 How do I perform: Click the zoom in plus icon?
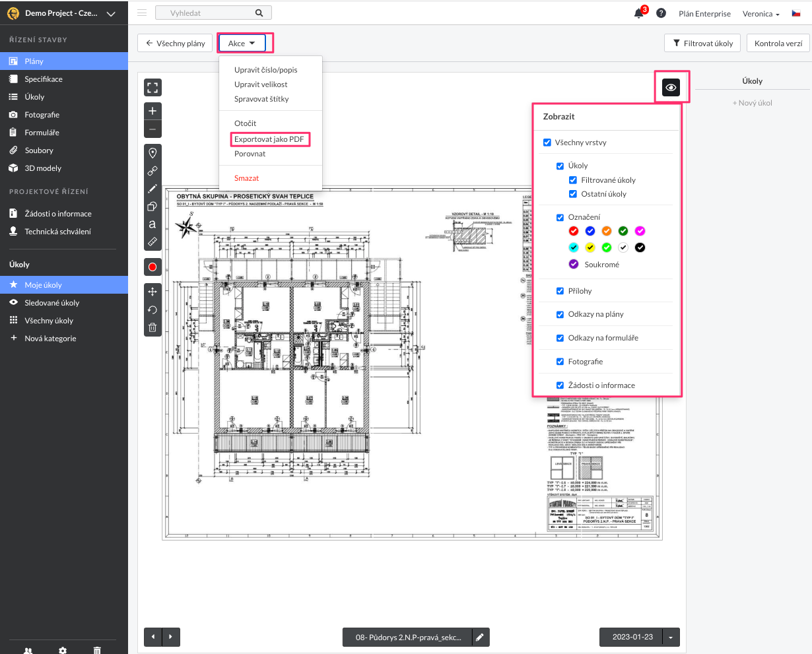click(x=152, y=111)
